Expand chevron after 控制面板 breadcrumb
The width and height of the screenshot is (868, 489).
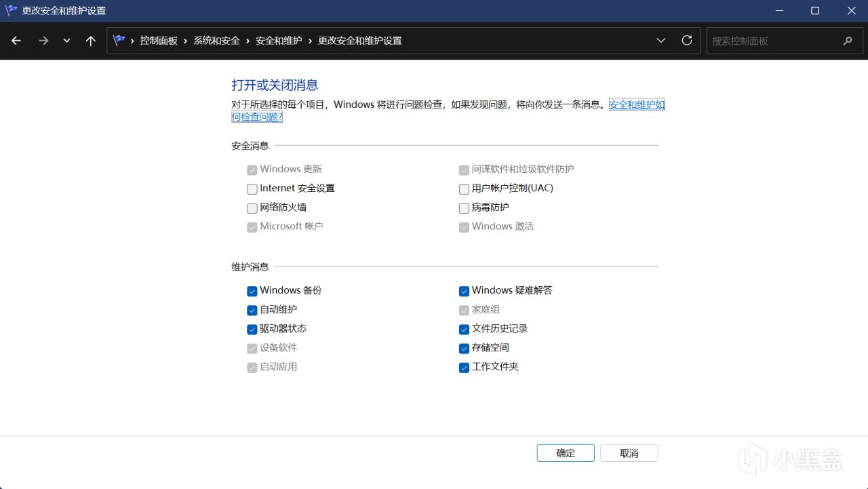(x=185, y=41)
